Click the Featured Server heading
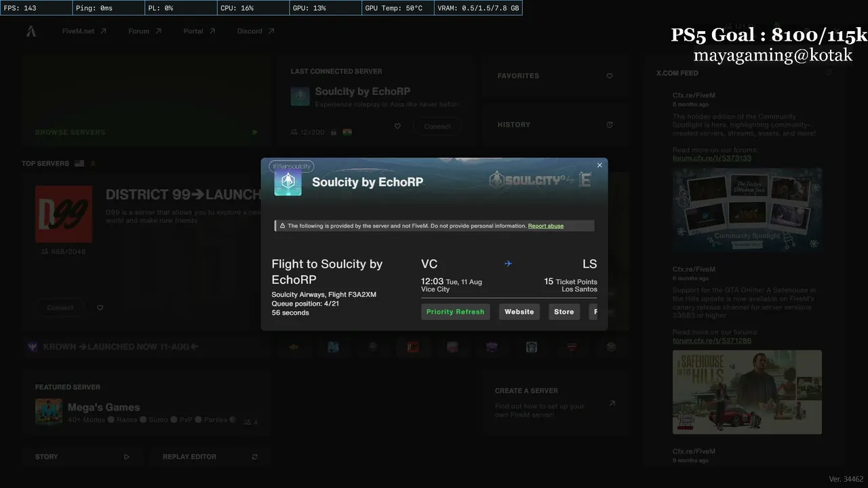 [x=68, y=387]
